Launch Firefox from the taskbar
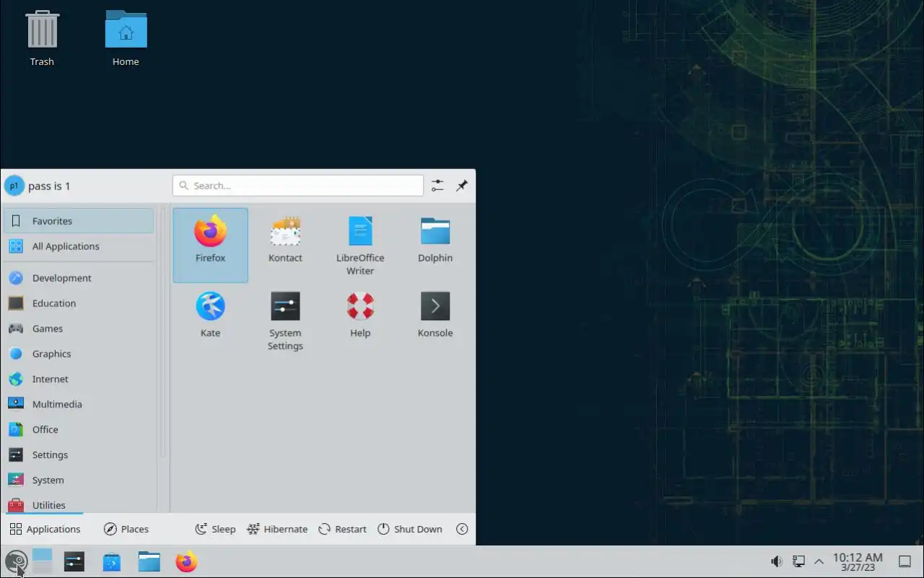Image resolution: width=924 pixels, height=578 pixels. pos(187,561)
